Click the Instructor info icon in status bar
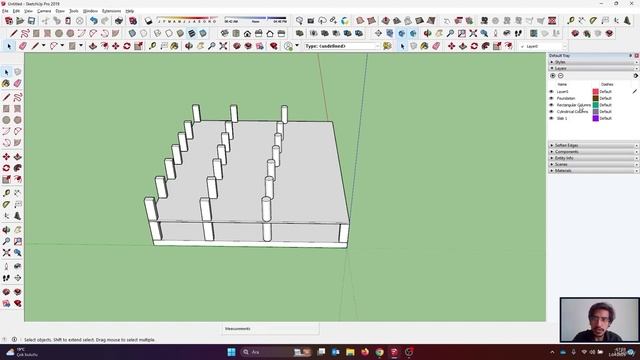This screenshot has height=360, width=640. pyautogui.click(x=14, y=340)
